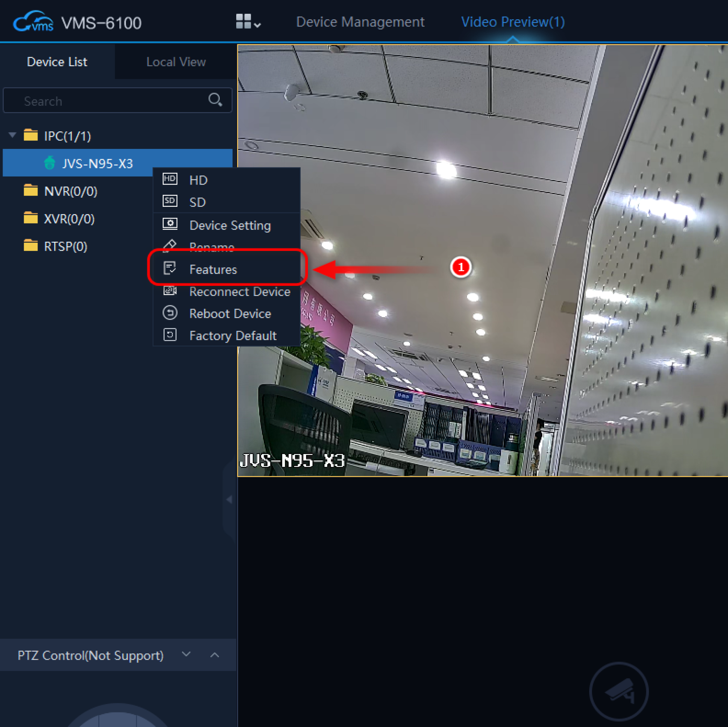Click the Factory Default reset icon
The width and height of the screenshot is (728, 727).
coord(170,335)
